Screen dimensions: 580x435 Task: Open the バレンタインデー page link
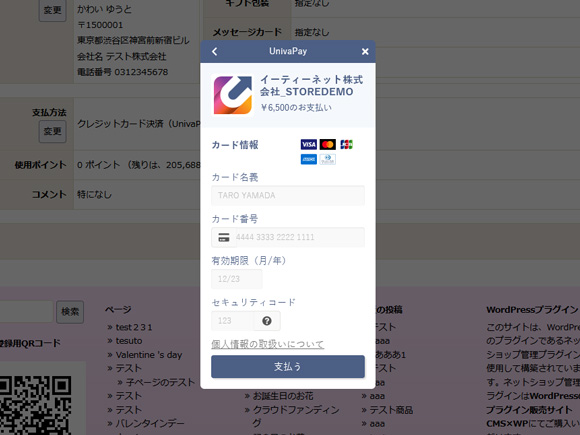point(150,424)
